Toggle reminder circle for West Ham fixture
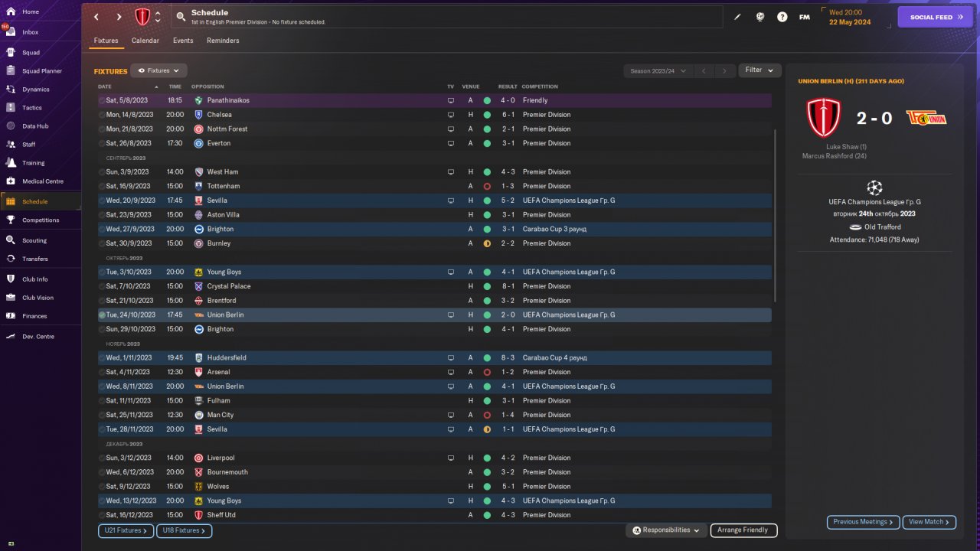The image size is (980, 551). point(102,172)
